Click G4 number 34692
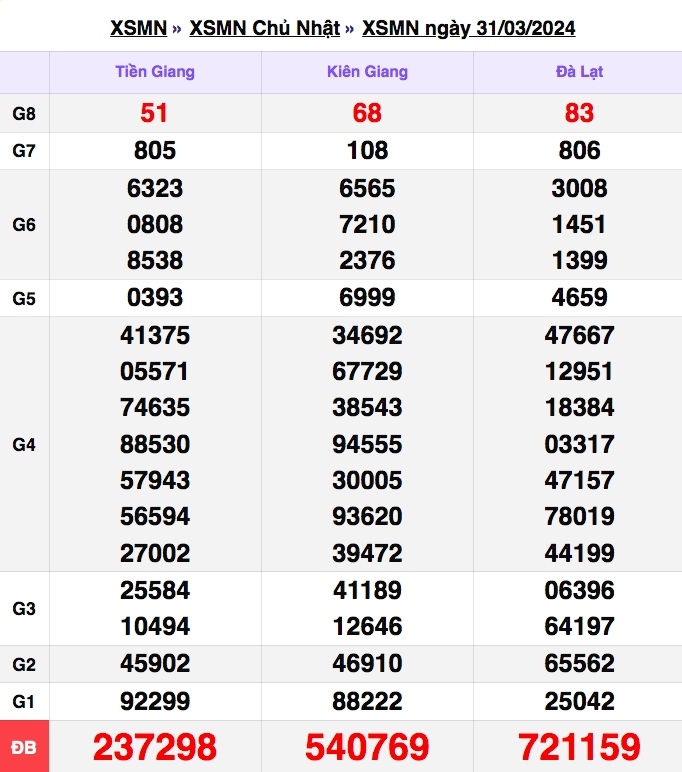Screen dimensions: 682x772 pyautogui.click(x=367, y=335)
